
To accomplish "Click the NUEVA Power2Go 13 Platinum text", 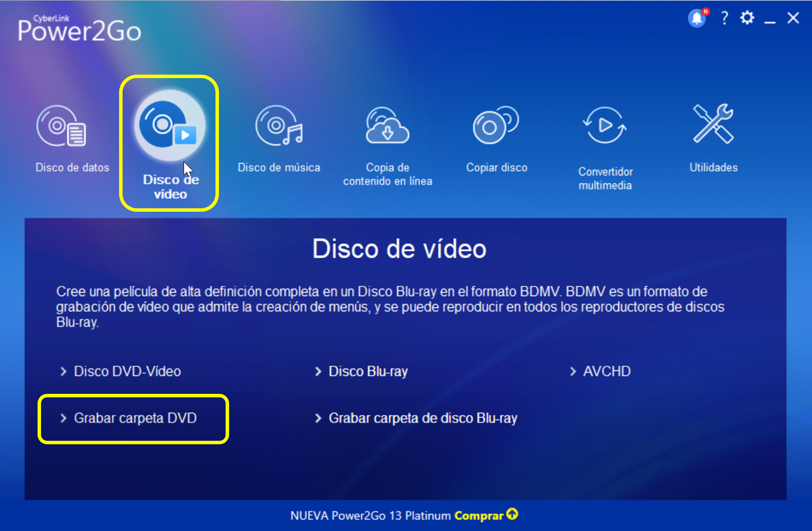I will pyautogui.click(x=370, y=515).
